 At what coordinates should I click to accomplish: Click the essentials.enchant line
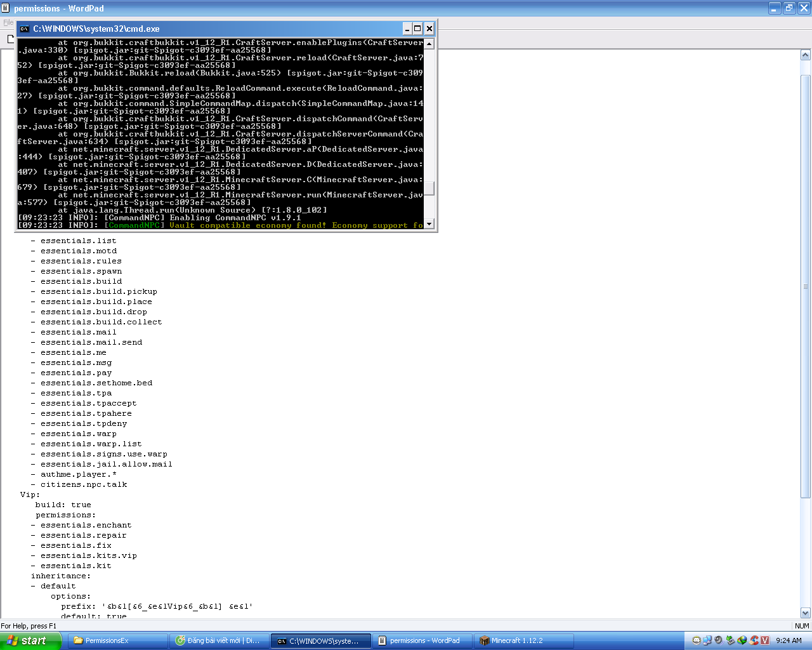click(81, 525)
